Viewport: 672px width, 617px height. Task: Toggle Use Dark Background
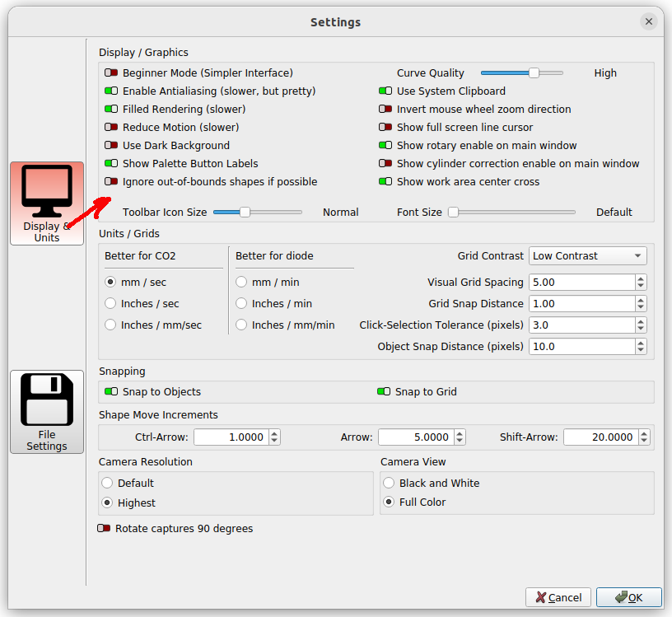pos(110,145)
